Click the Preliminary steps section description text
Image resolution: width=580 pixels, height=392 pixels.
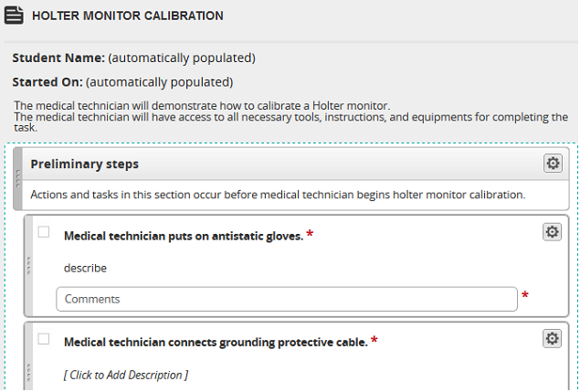pyautogui.click(x=278, y=195)
